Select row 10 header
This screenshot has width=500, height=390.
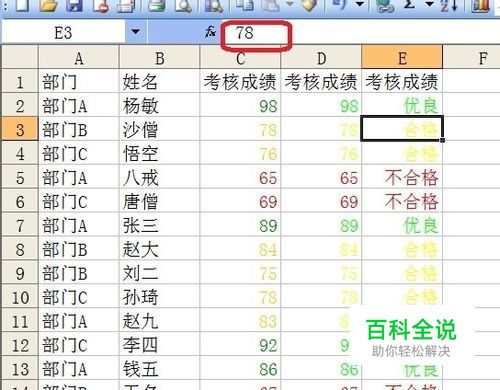click(20, 297)
